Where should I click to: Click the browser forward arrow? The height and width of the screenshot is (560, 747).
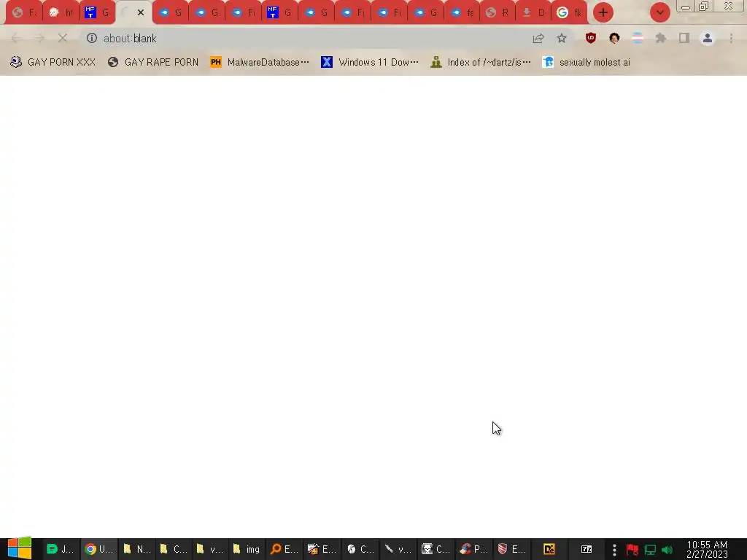coord(39,38)
